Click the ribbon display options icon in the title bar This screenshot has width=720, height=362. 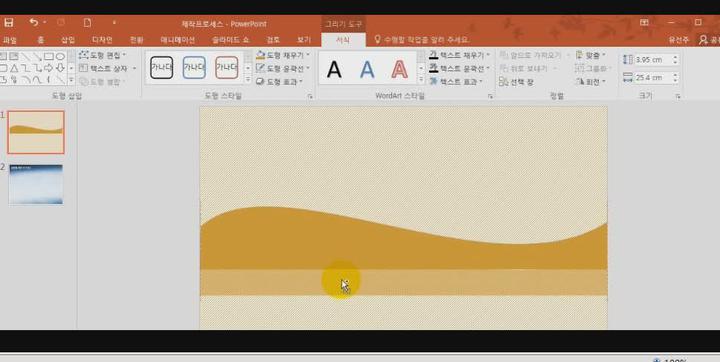[644, 23]
